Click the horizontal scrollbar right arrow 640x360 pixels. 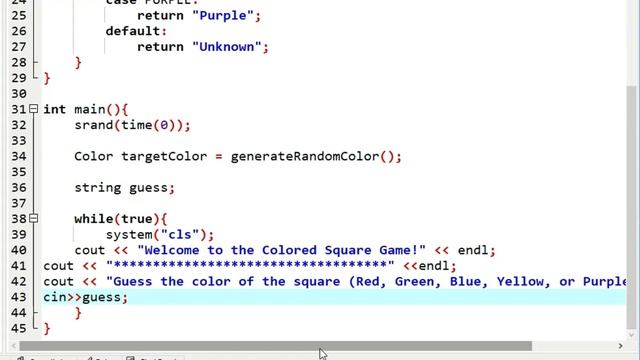(x=620, y=346)
